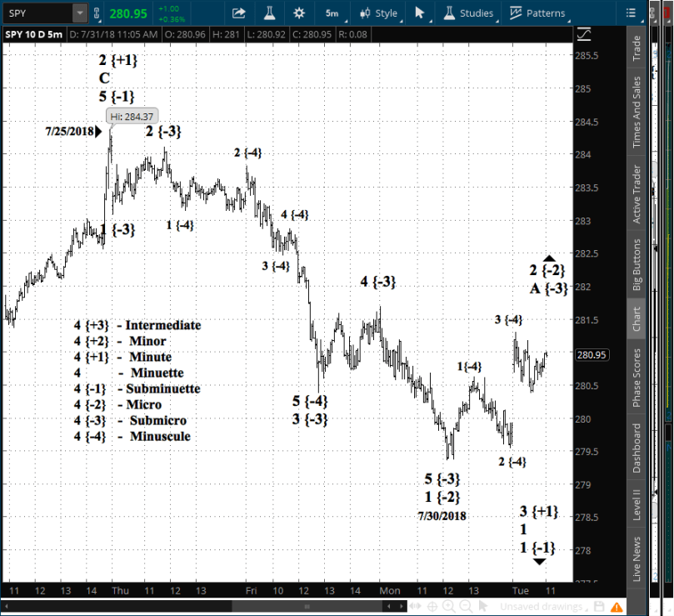The image size is (674, 616).
Task: Open the 5m timeframe selector
Action: click(332, 13)
